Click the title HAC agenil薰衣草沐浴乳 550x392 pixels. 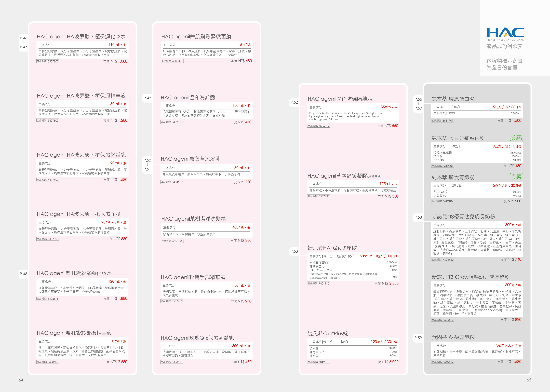tap(190, 159)
